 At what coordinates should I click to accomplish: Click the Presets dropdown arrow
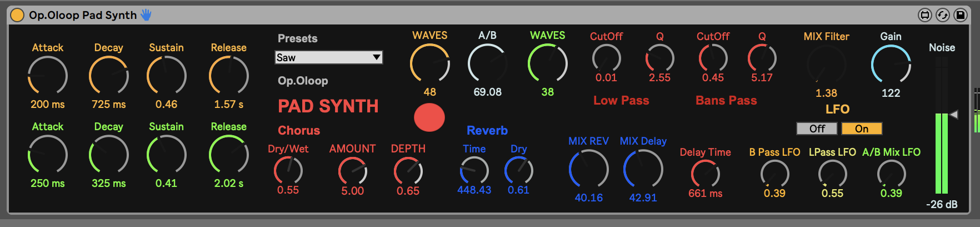[x=376, y=57]
